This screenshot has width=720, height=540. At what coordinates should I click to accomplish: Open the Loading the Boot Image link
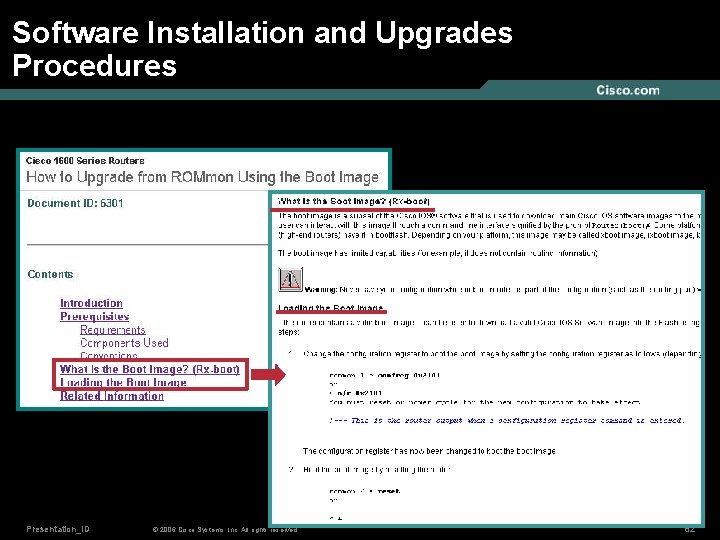coord(123,382)
